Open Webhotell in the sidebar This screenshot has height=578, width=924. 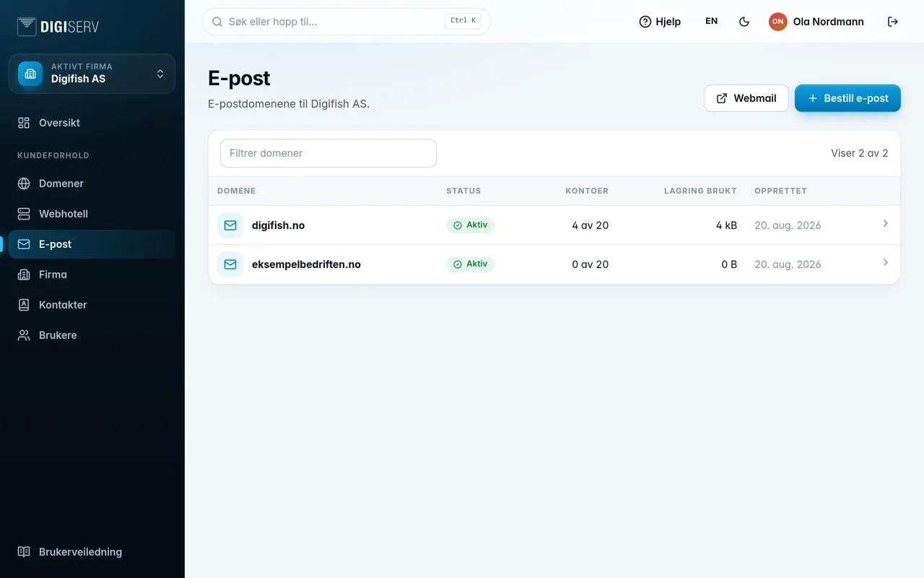point(92,214)
